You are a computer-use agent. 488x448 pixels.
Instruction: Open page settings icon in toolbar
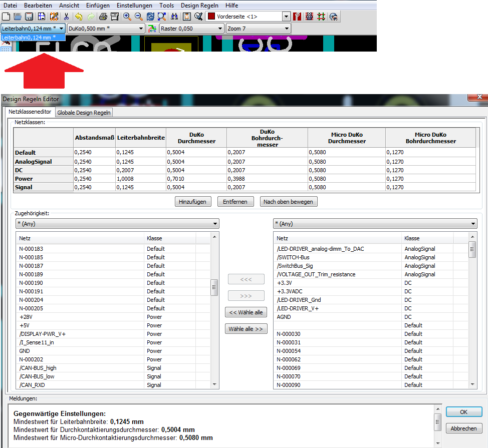42,17
